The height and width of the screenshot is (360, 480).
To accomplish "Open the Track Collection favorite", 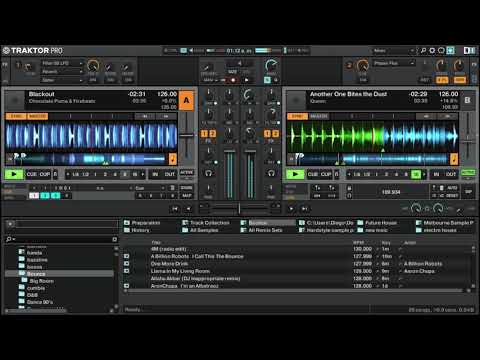I will click(206, 223).
